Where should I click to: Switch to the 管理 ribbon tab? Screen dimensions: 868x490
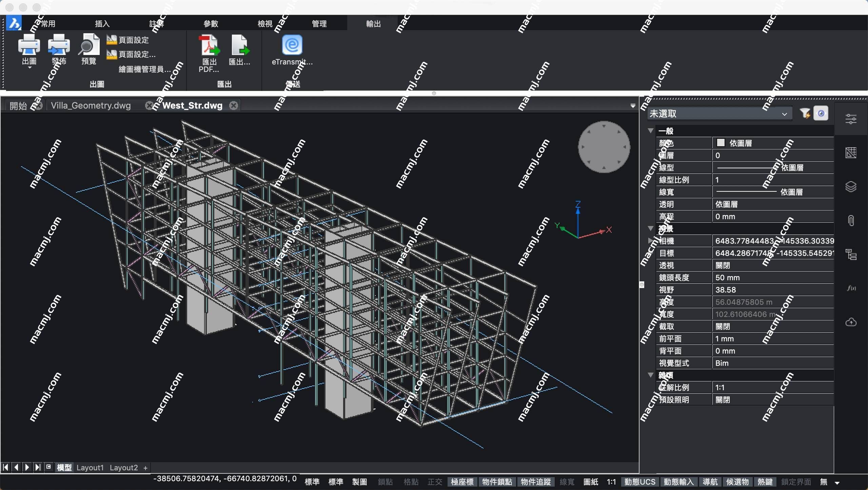319,24
